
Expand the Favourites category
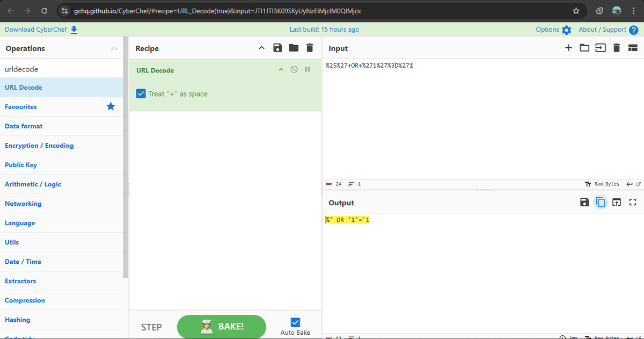62,107
